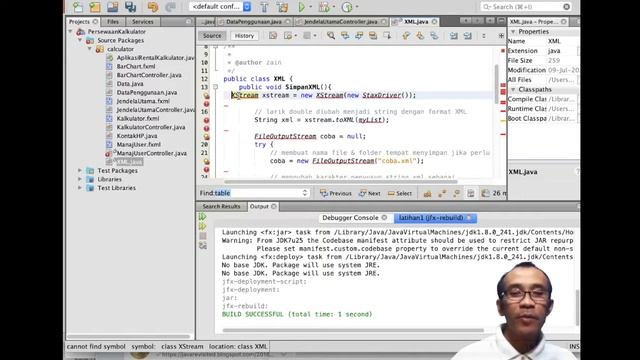The image size is (640, 360).
Task: Click the New Project toolbar icon
Action: point(95,7)
